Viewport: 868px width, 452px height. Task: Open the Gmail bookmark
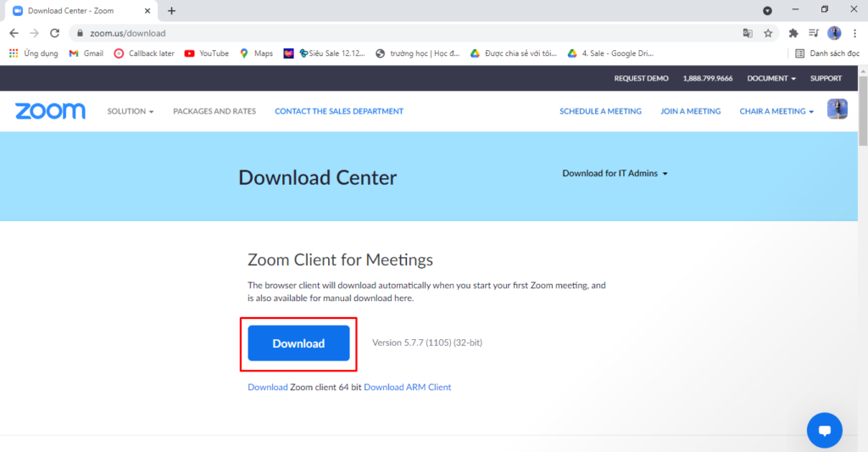[x=86, y=53]
